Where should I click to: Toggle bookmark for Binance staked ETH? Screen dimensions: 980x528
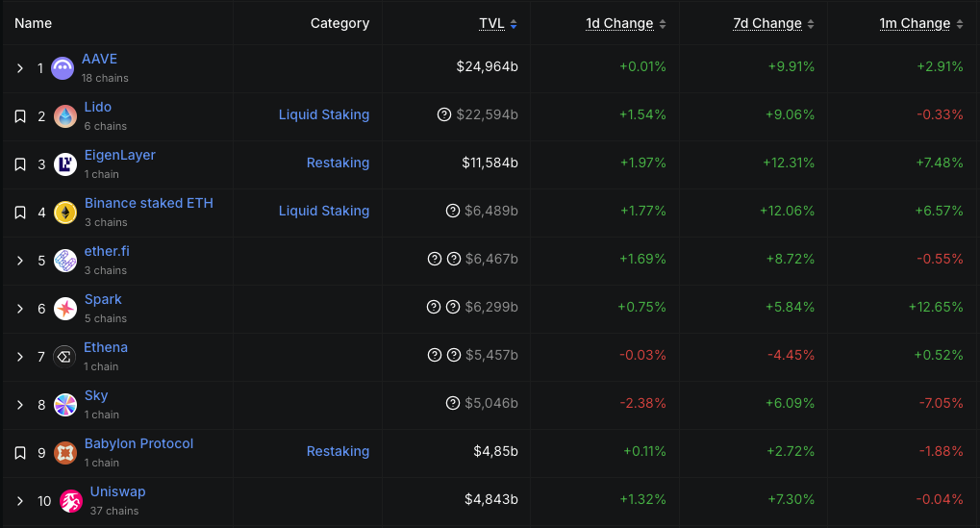pyautogui.click(x=20, y=213)
